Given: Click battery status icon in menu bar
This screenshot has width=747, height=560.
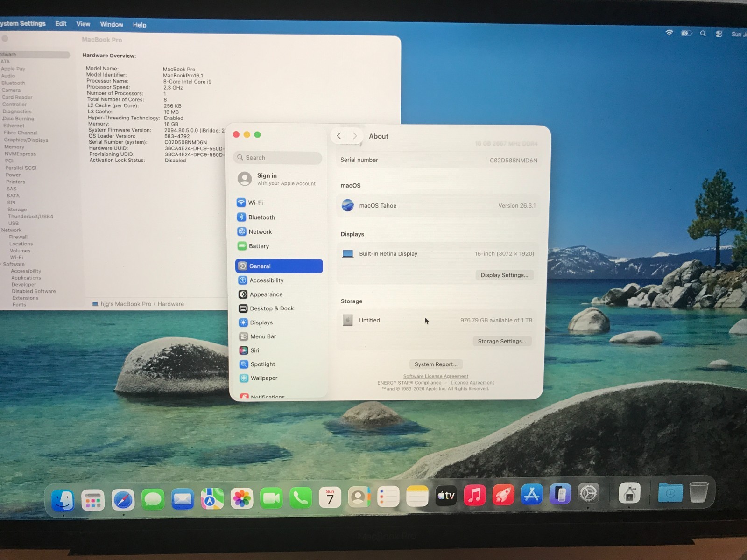Looking at the screenshot, I should tap(686, 33).
